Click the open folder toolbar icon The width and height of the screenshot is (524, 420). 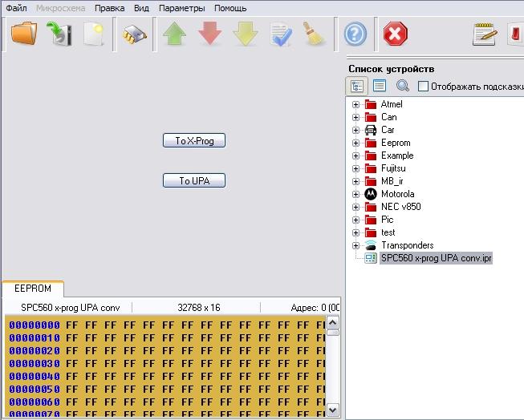pyautogui.click(x=24, y=34)
